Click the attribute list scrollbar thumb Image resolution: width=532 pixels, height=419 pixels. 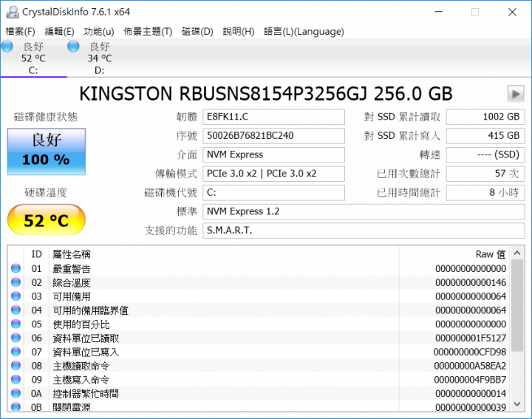(x=517, y=306)
